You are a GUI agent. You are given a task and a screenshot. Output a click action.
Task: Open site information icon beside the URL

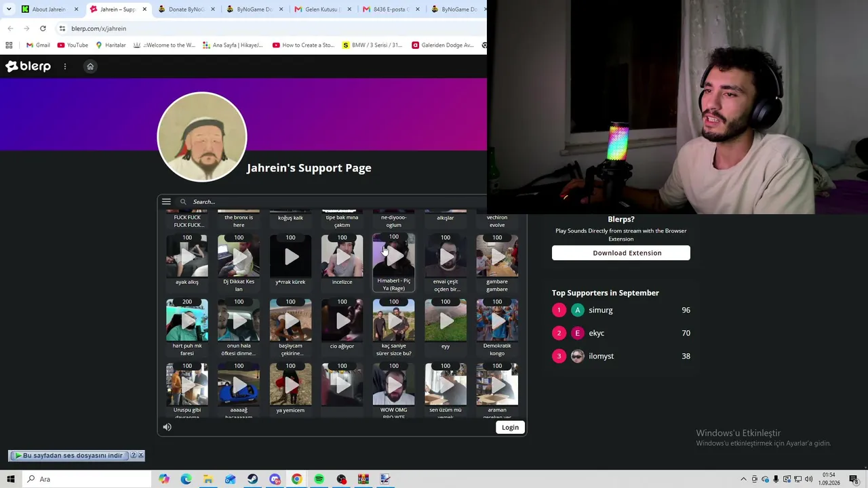click(62, 28)
